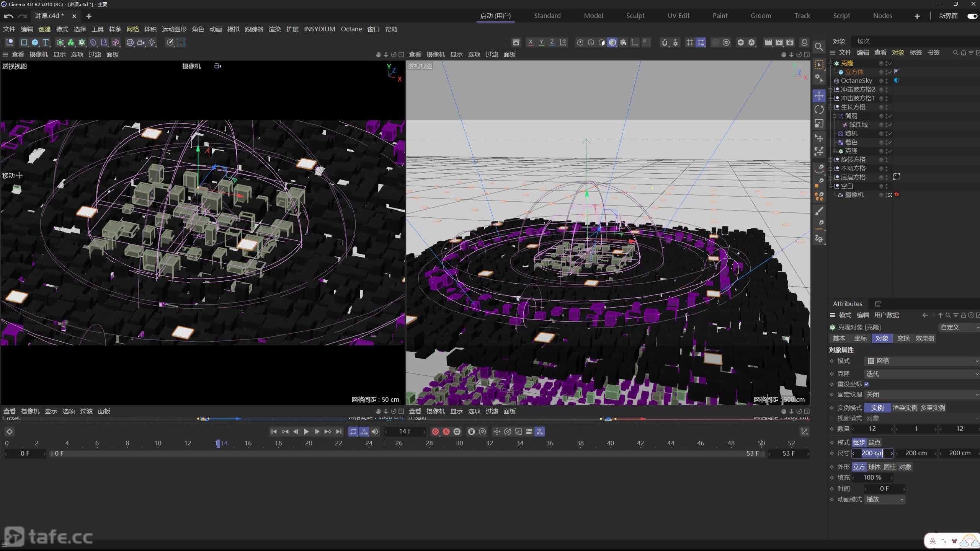Toggle enable checkmark for 线性域 field

pos(890,125)
